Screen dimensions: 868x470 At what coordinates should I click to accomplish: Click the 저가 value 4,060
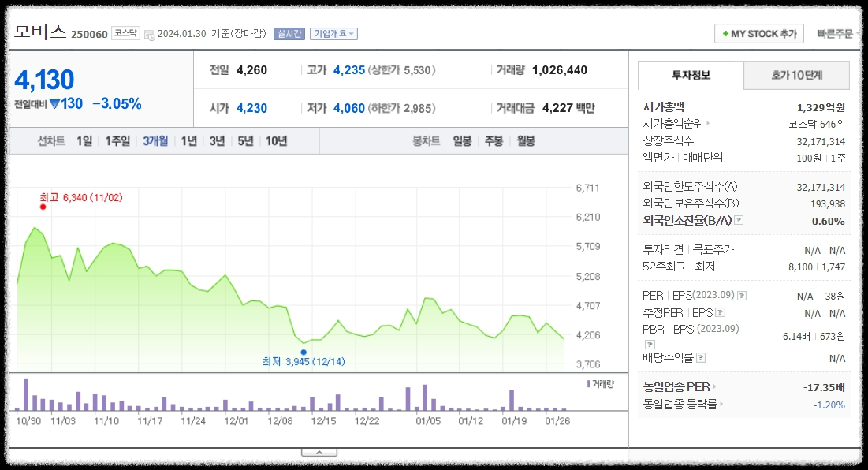click(348, 108)
